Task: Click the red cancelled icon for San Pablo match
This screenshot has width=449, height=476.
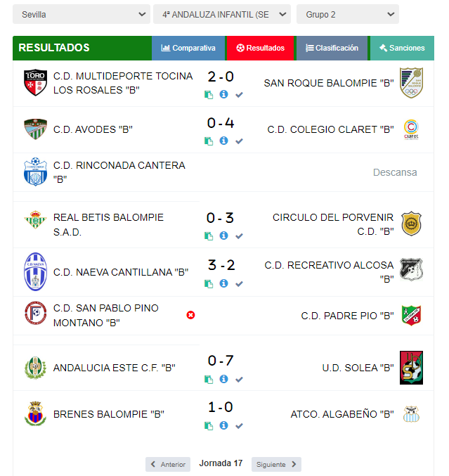Action: point(190,315)
